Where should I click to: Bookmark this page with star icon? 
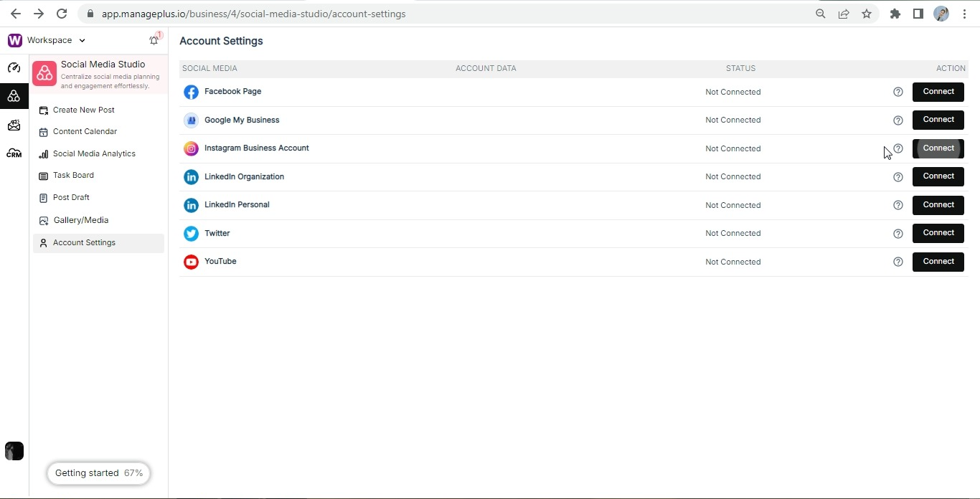click(867, 14)
